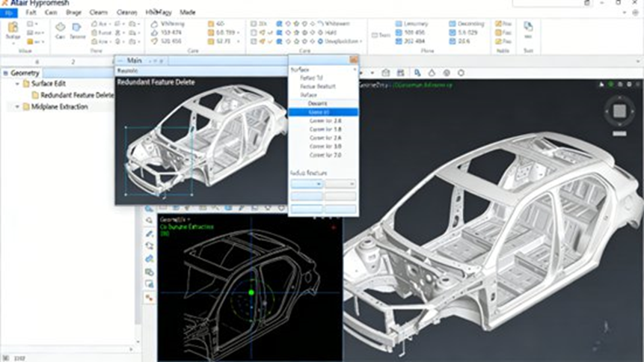
Task: Collapse the Midplane Extraction tree node
Action: 17,107
